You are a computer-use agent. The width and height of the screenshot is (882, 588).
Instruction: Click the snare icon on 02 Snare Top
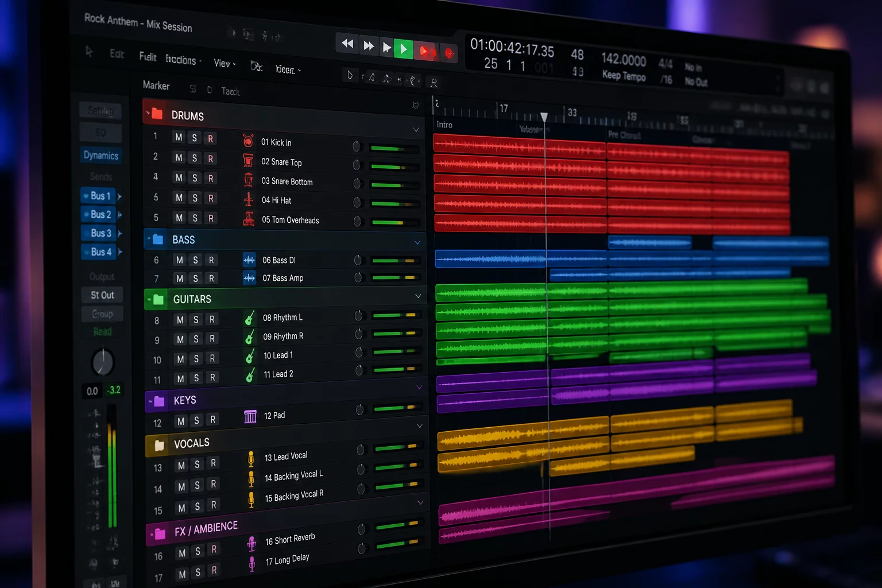click(248, 160)
